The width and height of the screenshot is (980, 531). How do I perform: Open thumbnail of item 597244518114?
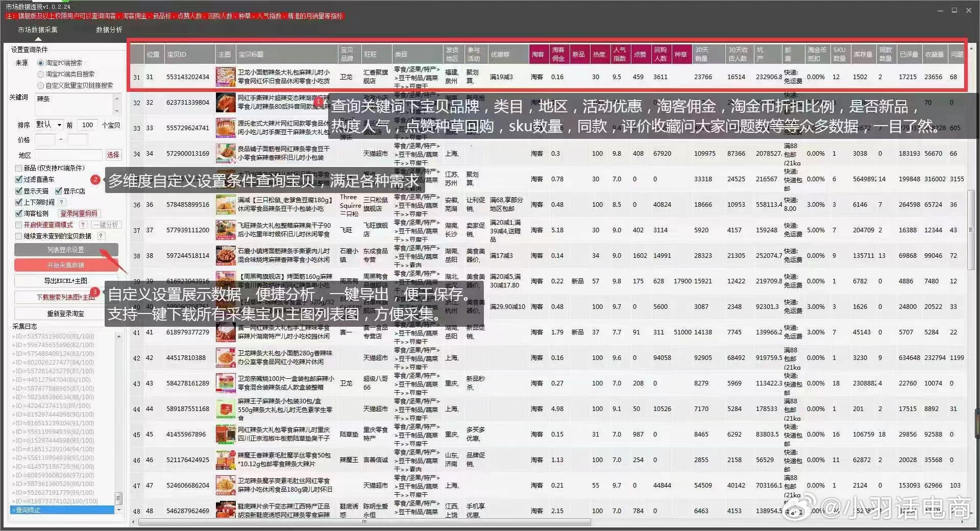[226, 256]
